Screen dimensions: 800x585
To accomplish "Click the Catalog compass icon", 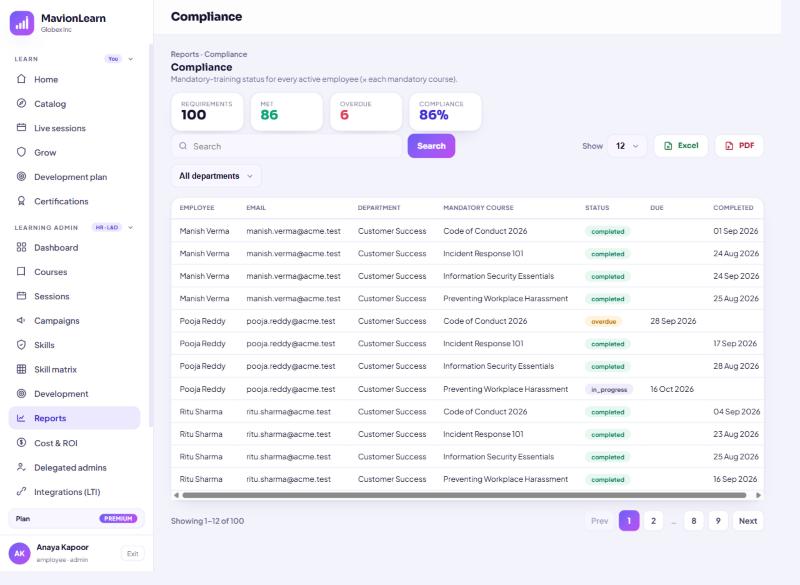I will [21, 104].
